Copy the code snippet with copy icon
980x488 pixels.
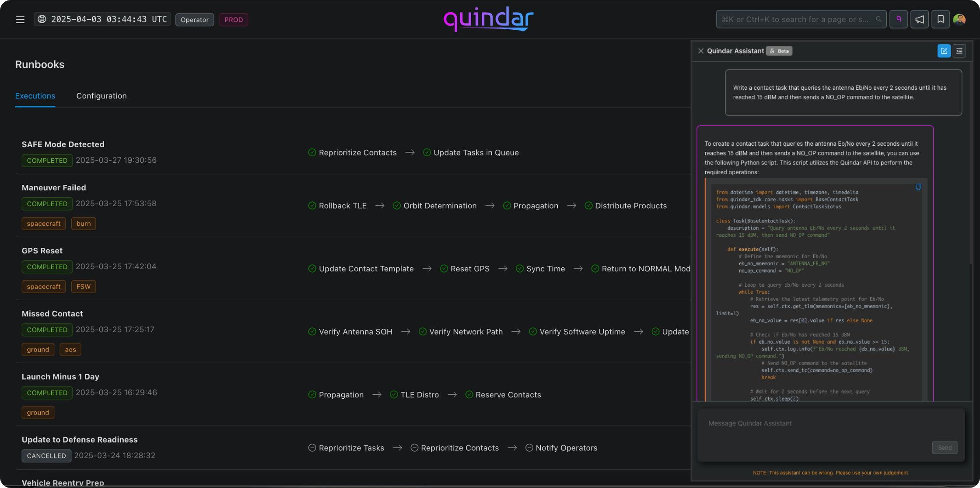tap(918, 187)
